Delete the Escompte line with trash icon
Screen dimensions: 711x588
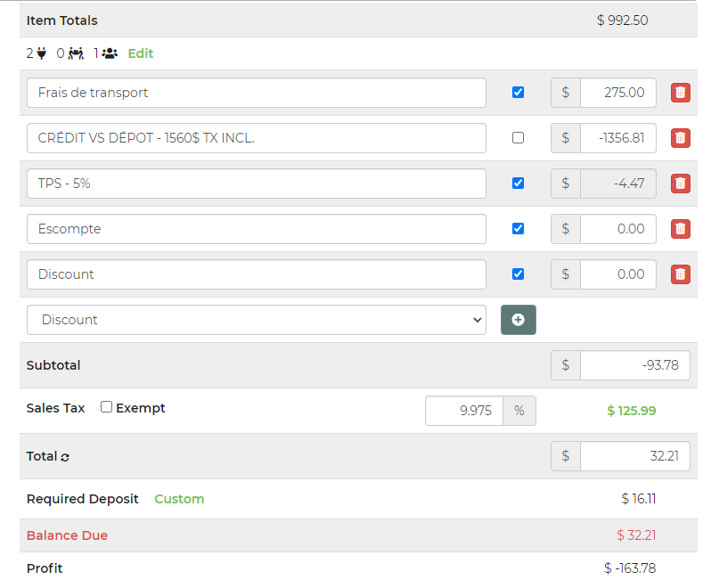pos(680,229)
